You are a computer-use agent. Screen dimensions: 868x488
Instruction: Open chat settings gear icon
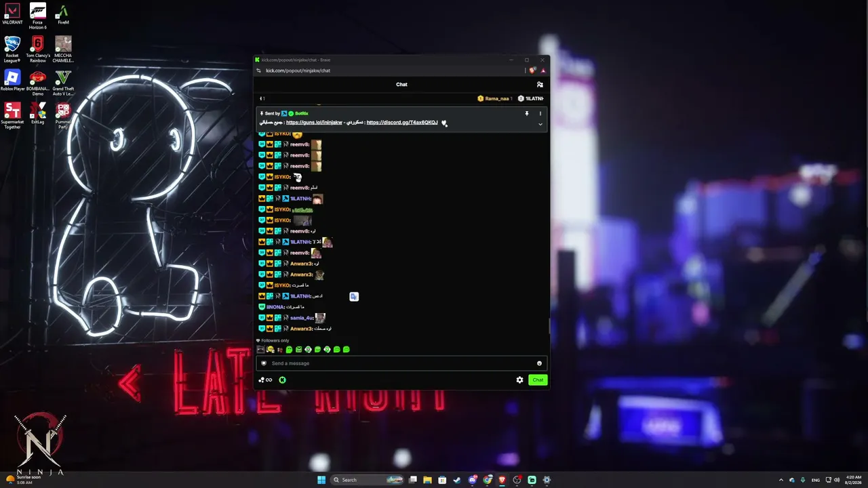click(x=519, y=380)
